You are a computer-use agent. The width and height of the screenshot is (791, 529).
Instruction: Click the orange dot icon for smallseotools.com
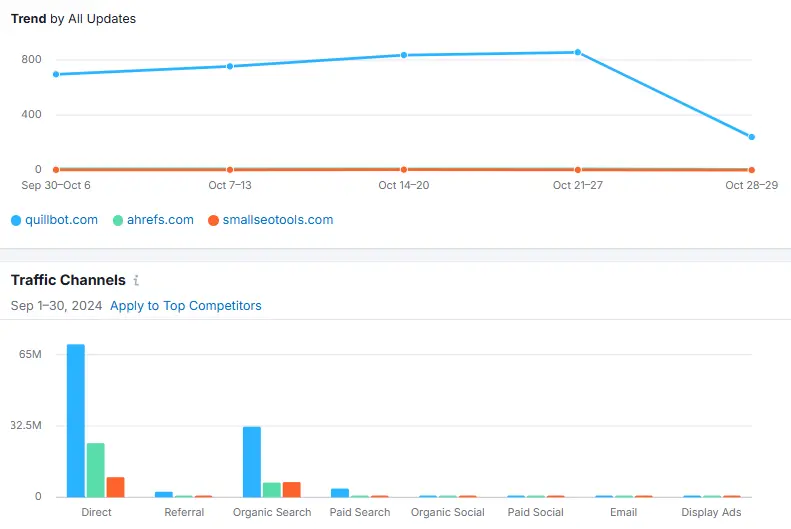212,220
